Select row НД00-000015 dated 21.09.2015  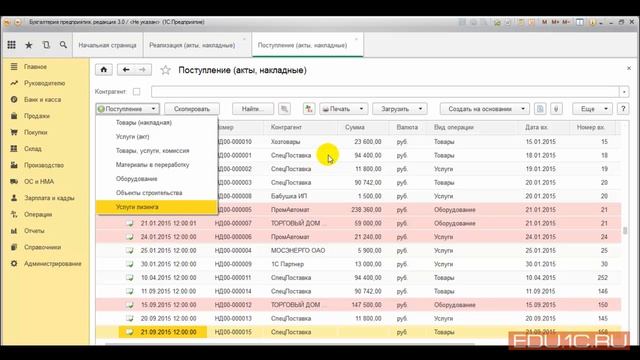[x=358, y=332]
